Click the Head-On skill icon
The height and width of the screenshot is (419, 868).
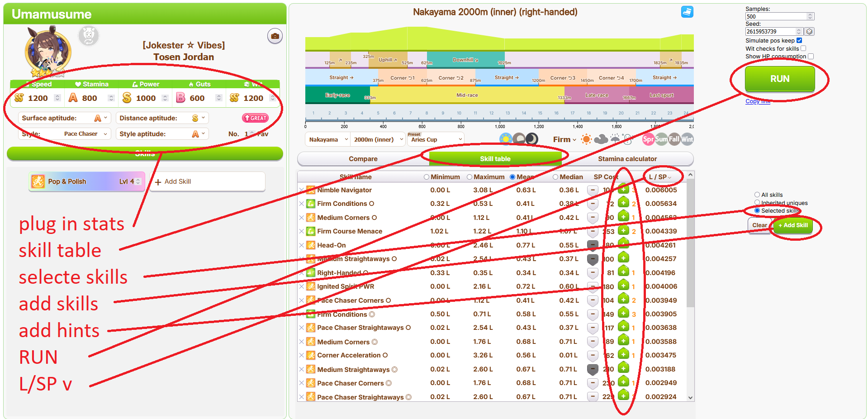(311, 245)
